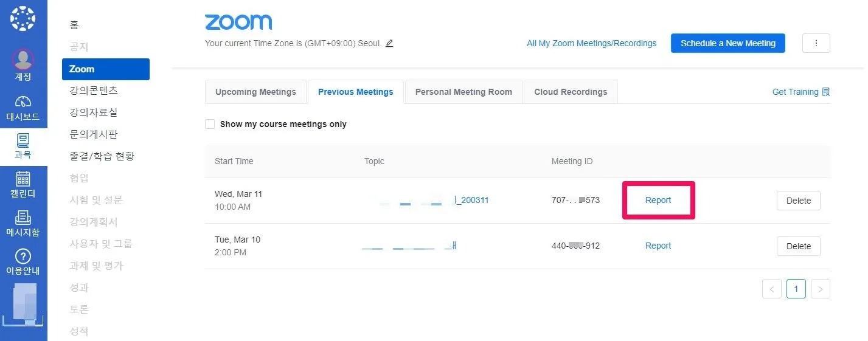Click the Topic column header

(x=374, y=161)
